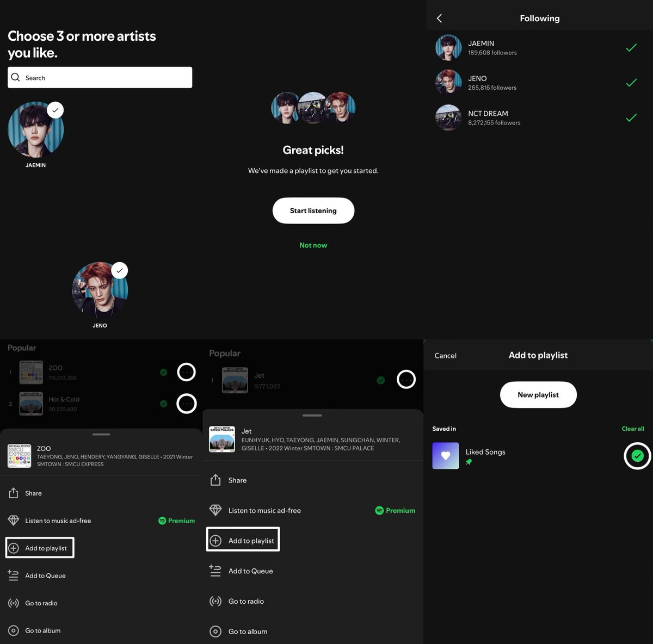Click radio icon in the Jet menu
The height and width of the screenshot is (644, 653).
click(215, 601)
